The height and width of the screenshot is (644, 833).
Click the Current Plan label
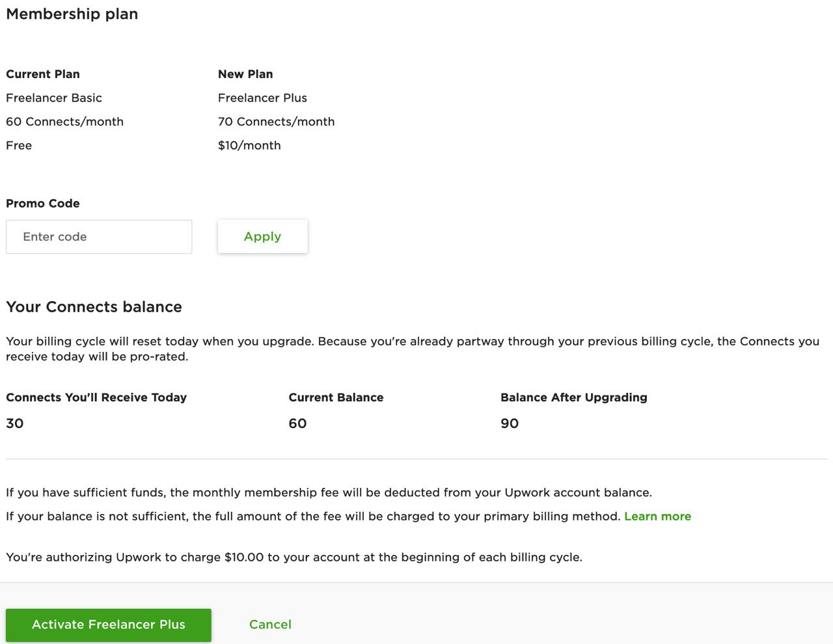43,74
